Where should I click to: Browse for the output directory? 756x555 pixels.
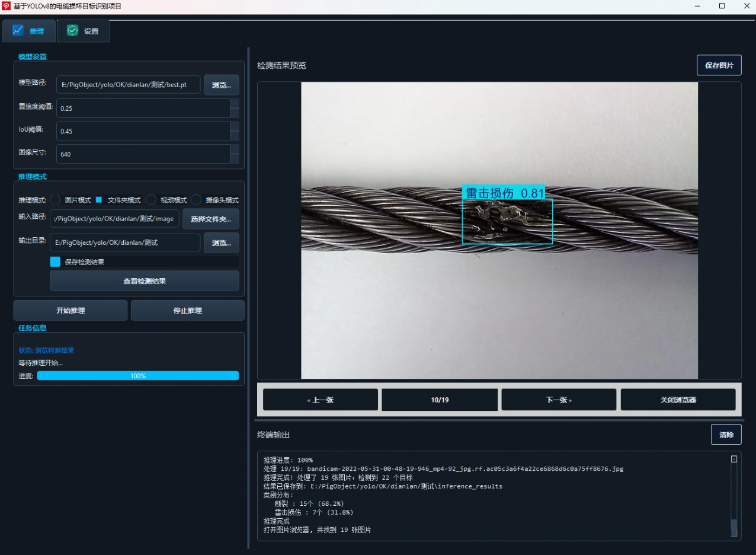[x=222, y=242]
